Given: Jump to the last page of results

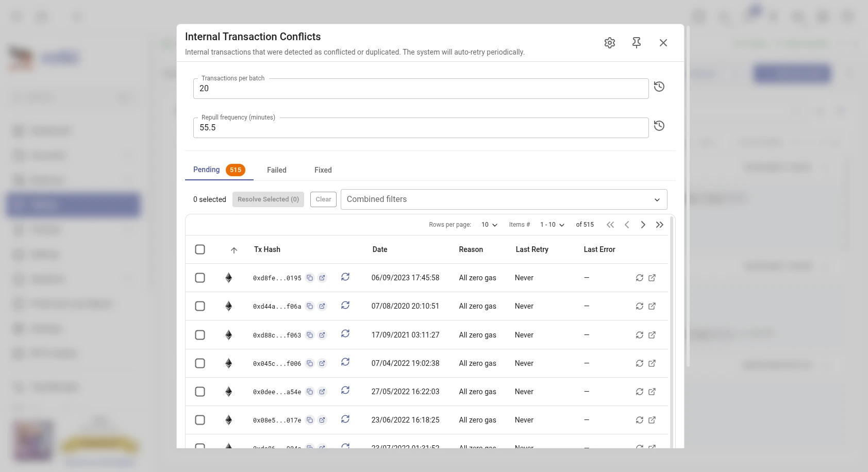Looking at the screenshot, I should coord(660,225).
